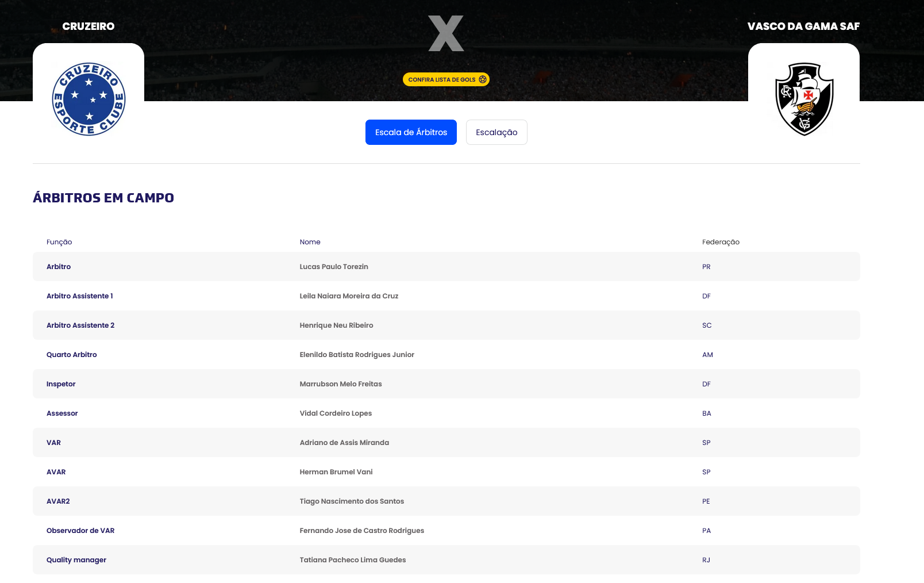This screenshot has width=924, height=583.
Task: Select VAR official Adriano de Assis Miranda
Action: click(344, 443)
